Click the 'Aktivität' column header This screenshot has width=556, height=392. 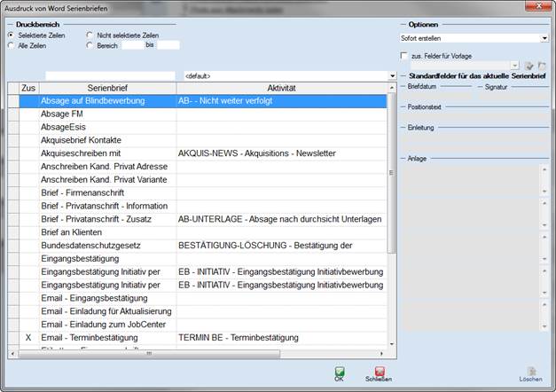281,89
